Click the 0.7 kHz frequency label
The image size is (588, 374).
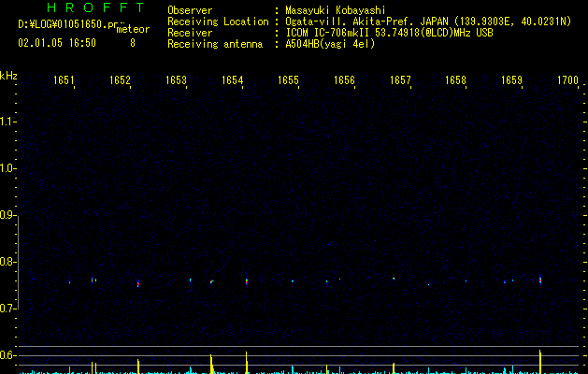click(x=7, y=309)
